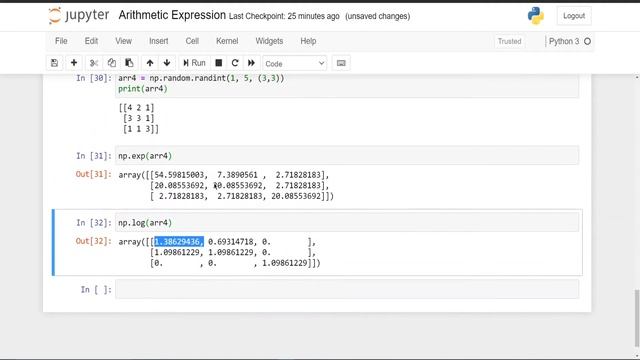Open the cell type Code dropdown
This screenshot has height=360, width=640.
point(294,64)
